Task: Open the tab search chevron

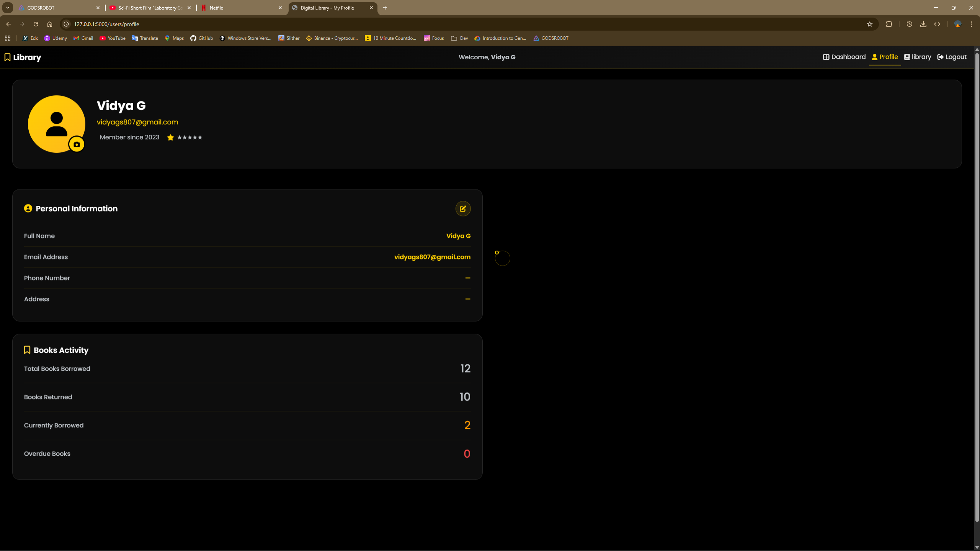Action: [7, 7]
